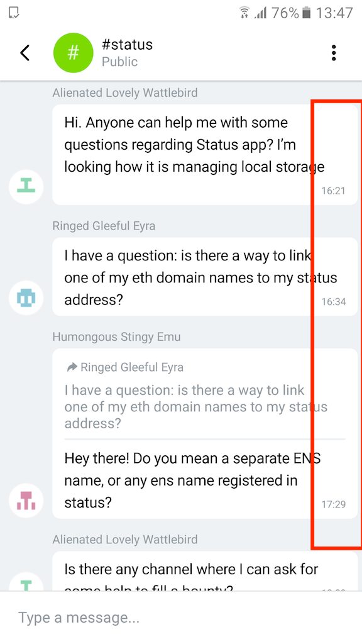Tap the 17:29 timestamp
362x644 pixels.
click(x=333, y=504)
